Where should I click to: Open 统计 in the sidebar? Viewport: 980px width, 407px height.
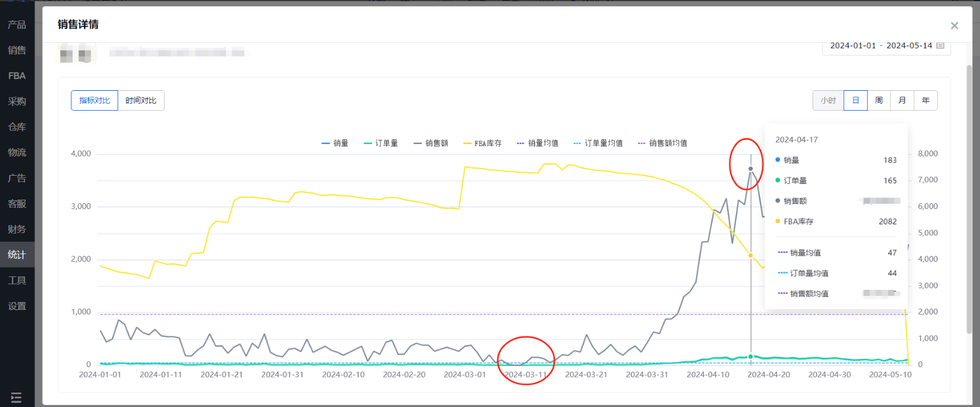coord(17,255)
